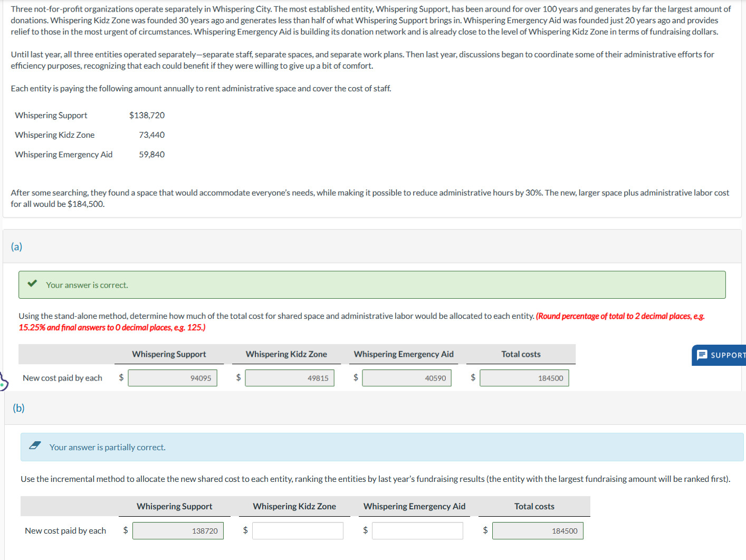This screenshot has height=560, width=746.
Task: Click the $138,720 cost value
Action: 147,115
